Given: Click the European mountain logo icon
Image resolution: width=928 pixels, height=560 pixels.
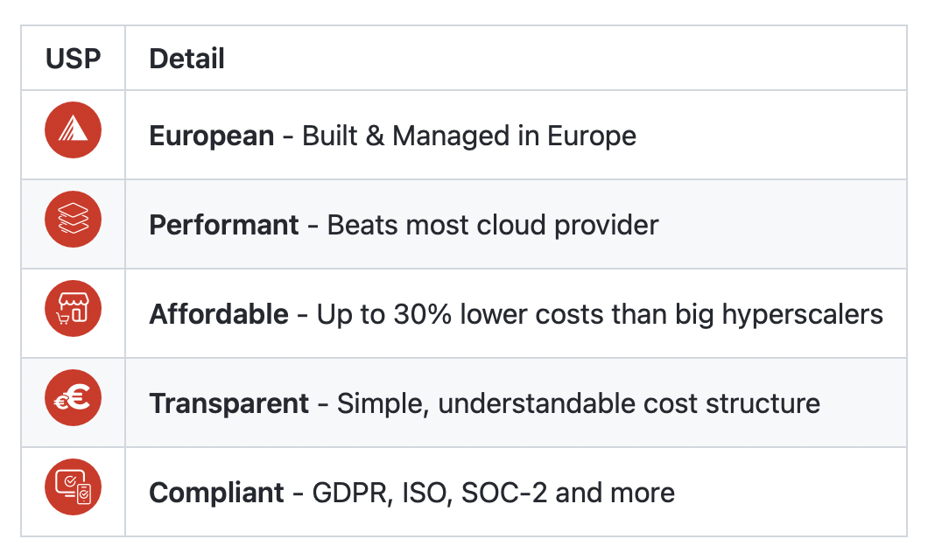Looking at the screenshot, I should click(x=73, y=130).
